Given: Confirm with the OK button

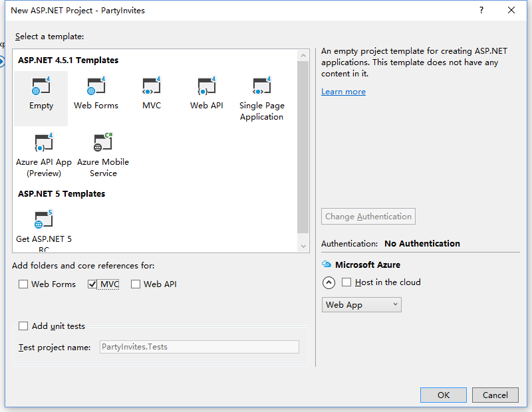Looking at the screenshot, I should point(444,395).
